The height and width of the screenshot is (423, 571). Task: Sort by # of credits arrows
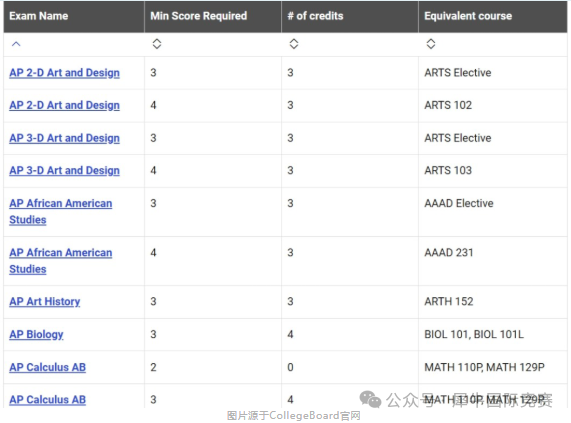click(x=294, y=44)
